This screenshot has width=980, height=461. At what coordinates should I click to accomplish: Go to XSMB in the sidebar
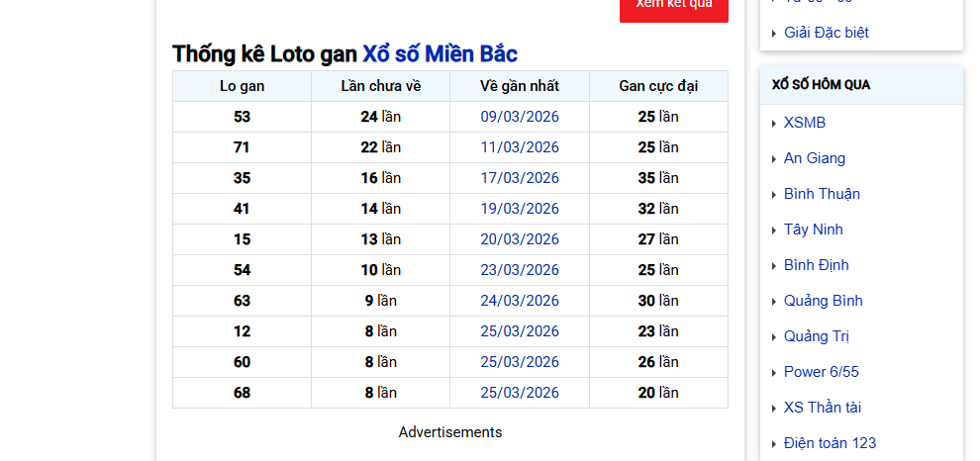click(804, 123)
